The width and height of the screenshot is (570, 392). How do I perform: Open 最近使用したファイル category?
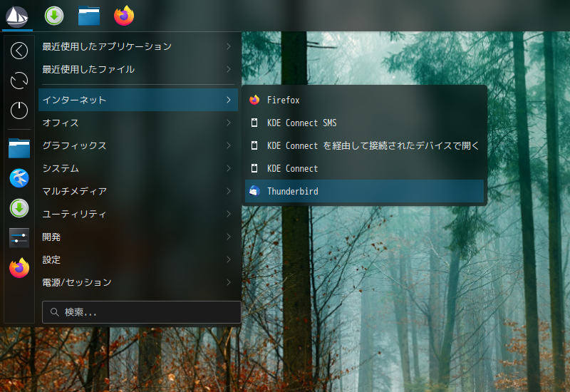click(138, 69)
